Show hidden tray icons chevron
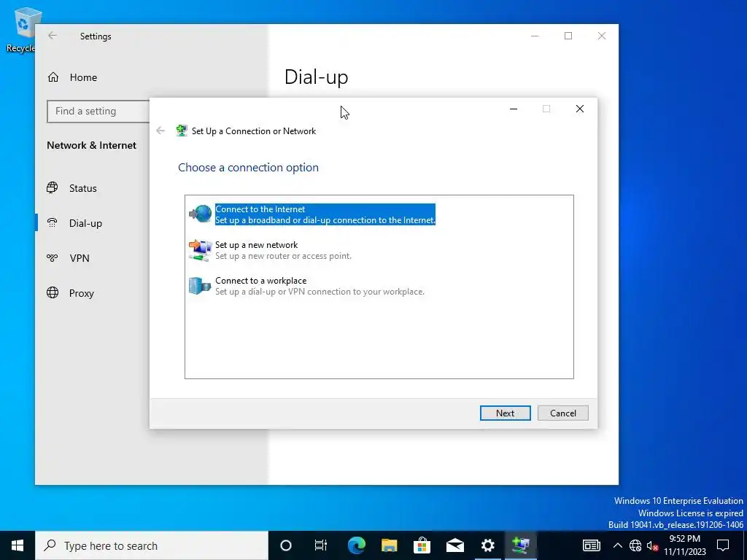The height and width of the screenshot is (560, 747). click(x=617, y=545)
